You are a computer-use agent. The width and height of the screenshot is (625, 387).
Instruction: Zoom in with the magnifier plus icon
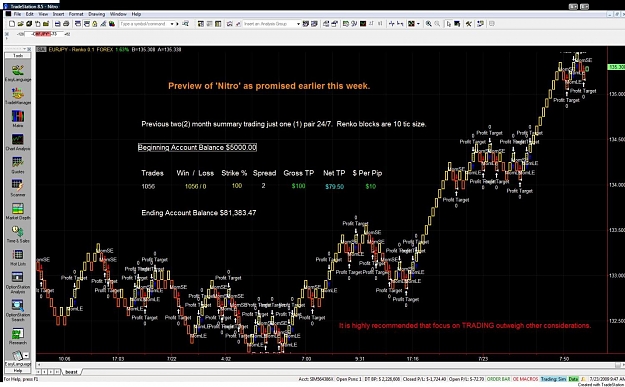tap(428, 24)
